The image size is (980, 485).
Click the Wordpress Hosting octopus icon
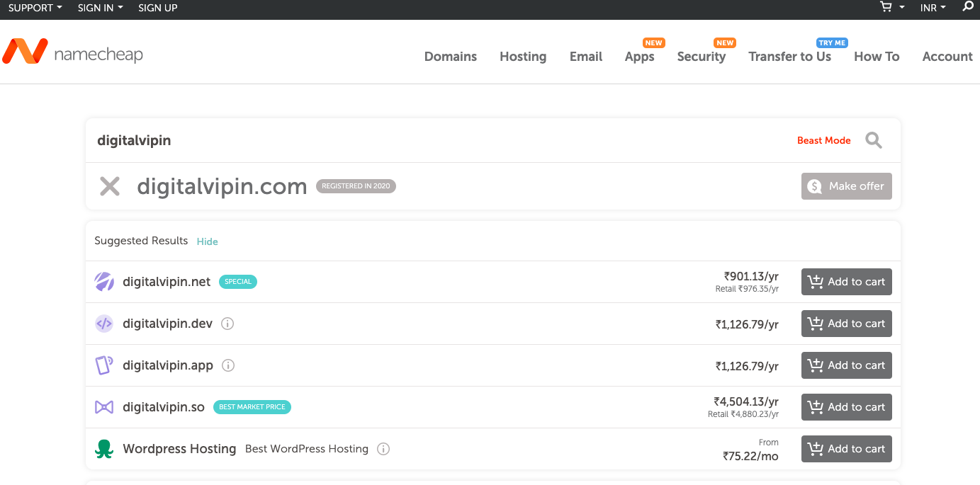(x=104, y=449)
